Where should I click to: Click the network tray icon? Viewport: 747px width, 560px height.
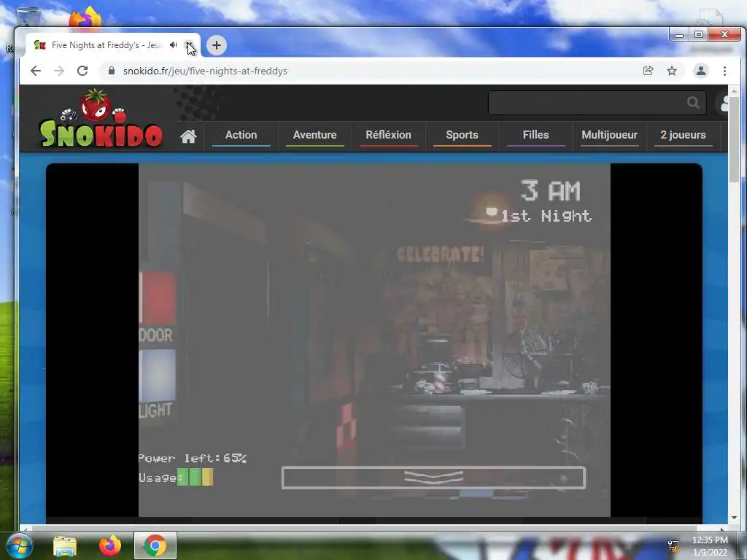click(673, 545)
